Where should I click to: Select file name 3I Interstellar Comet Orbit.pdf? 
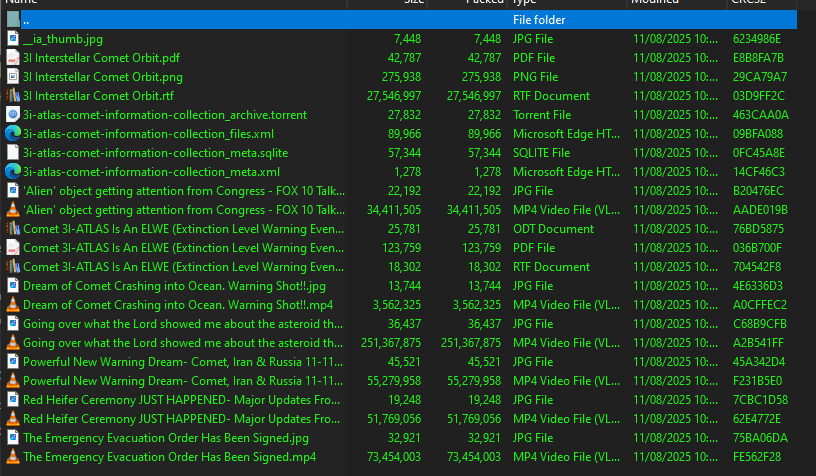click(101, 58)
